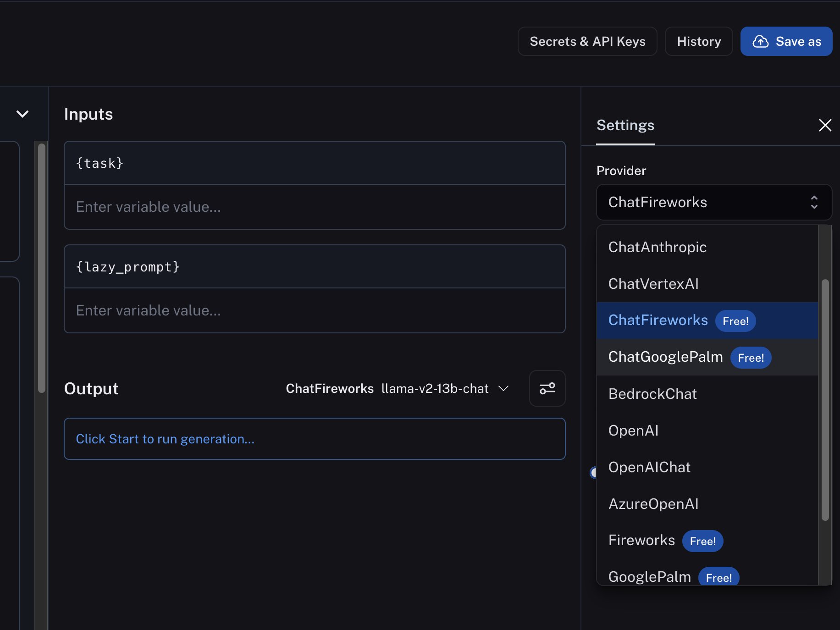Click the provider list scrollbar

coord(825,400)
